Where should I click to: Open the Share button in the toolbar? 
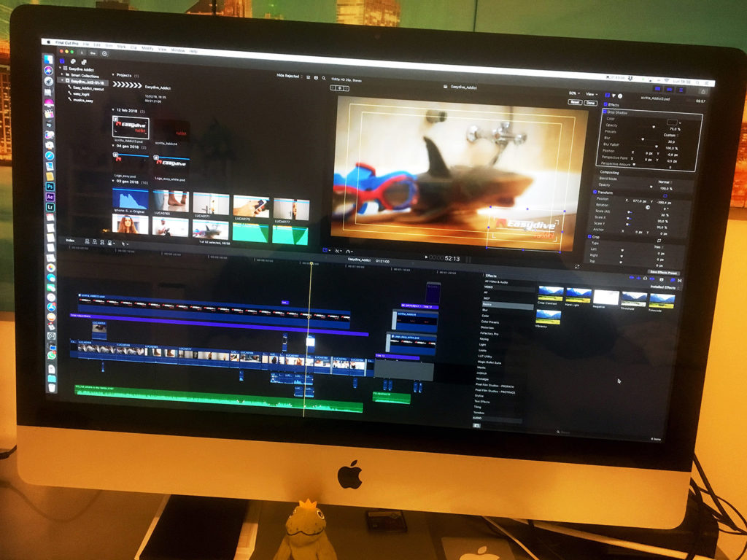point(703,90)
